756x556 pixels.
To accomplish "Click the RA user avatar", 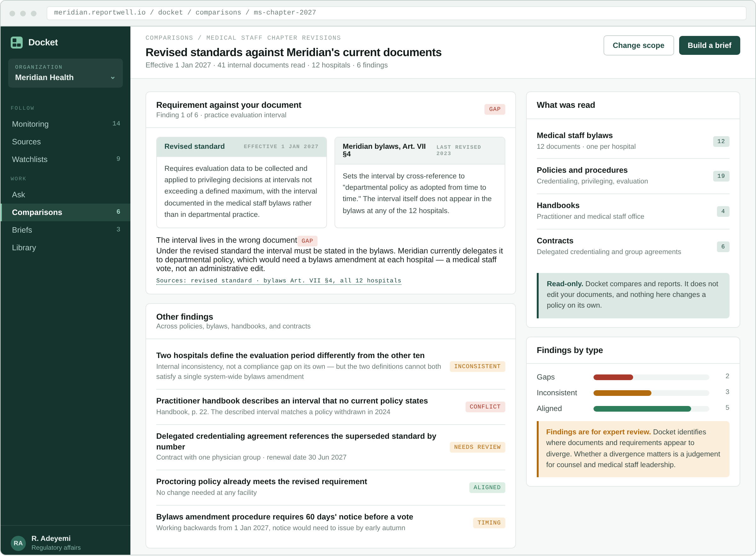I will click(x=18, y=543).
